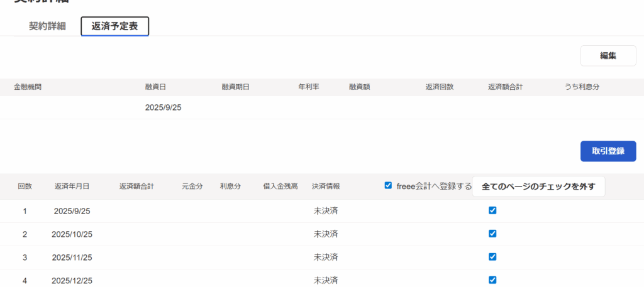Click the 年利率 column header

(309, 87)
